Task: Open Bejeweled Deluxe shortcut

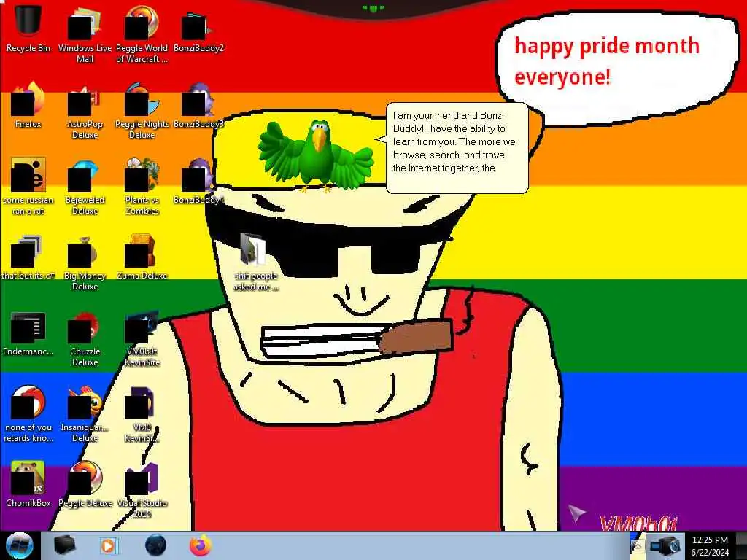Action: click(x=85, y=186)
